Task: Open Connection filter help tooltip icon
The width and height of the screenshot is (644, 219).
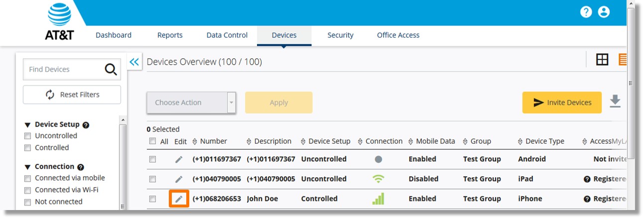Action: [x=81, y=167]
